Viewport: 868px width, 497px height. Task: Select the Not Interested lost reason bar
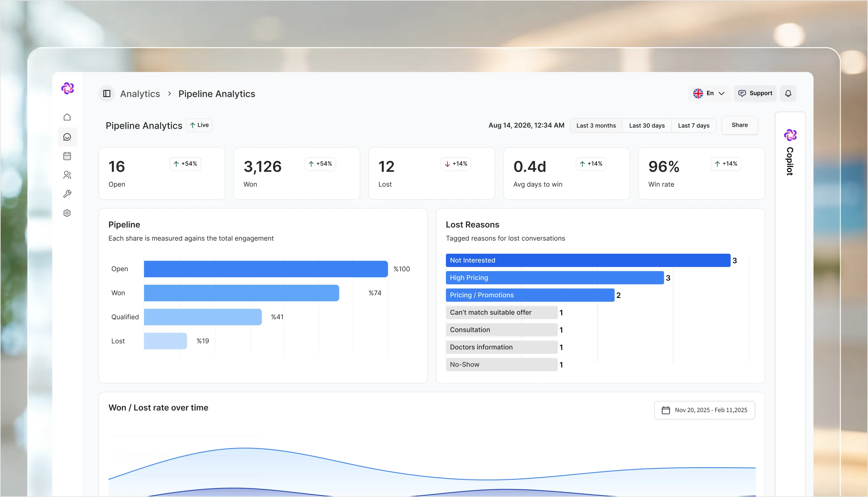coord(588,260)
